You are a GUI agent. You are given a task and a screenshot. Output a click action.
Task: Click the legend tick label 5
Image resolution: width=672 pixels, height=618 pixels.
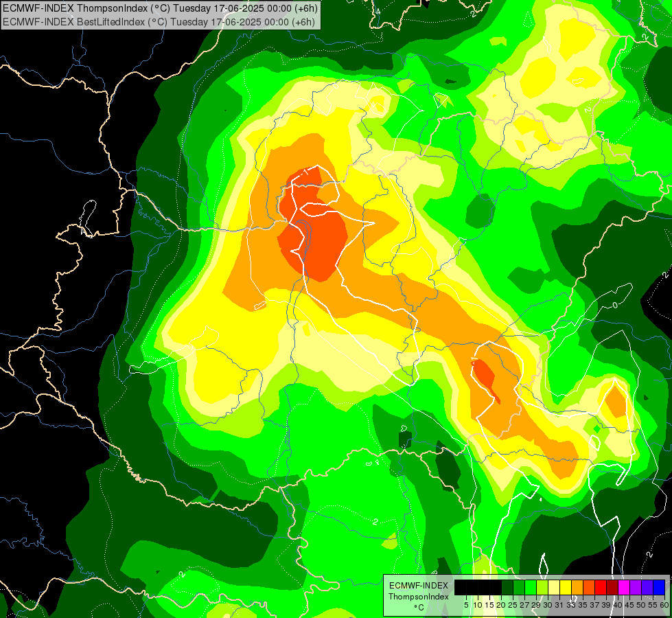pos(466,605)
